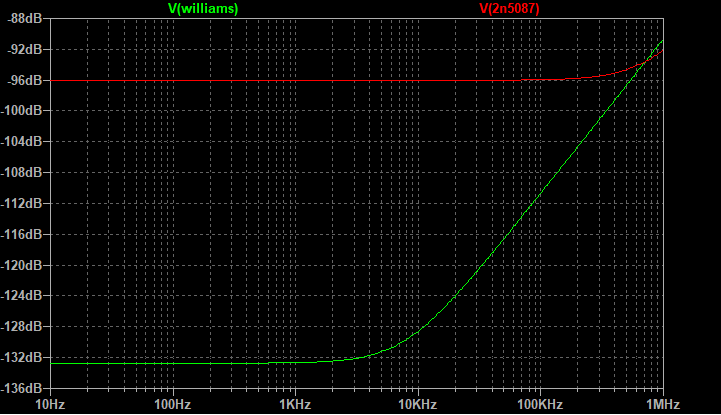721x415 pixels.
Task: Click the 10KHz frequency label
Action: (418, 404)
